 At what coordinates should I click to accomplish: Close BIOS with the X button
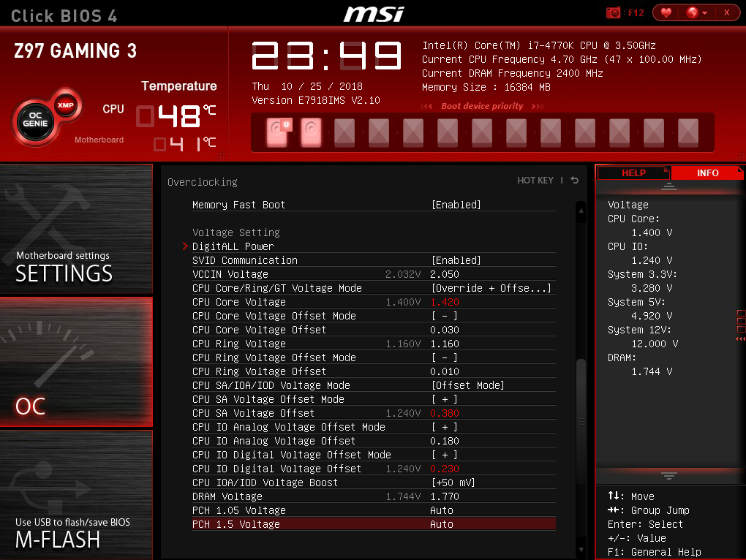pos(726,13)
